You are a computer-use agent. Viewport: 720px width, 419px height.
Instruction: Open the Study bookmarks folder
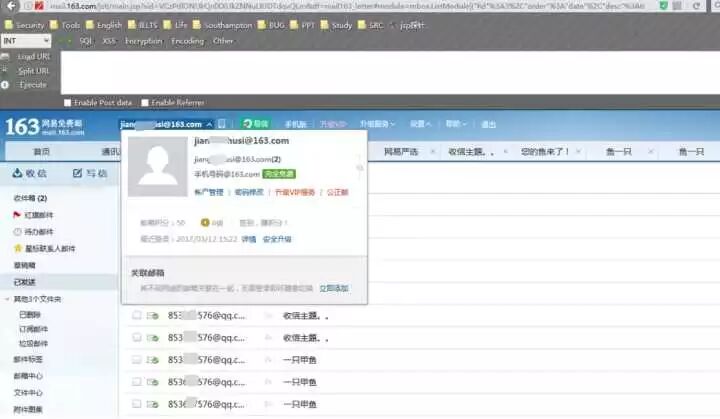336,25
